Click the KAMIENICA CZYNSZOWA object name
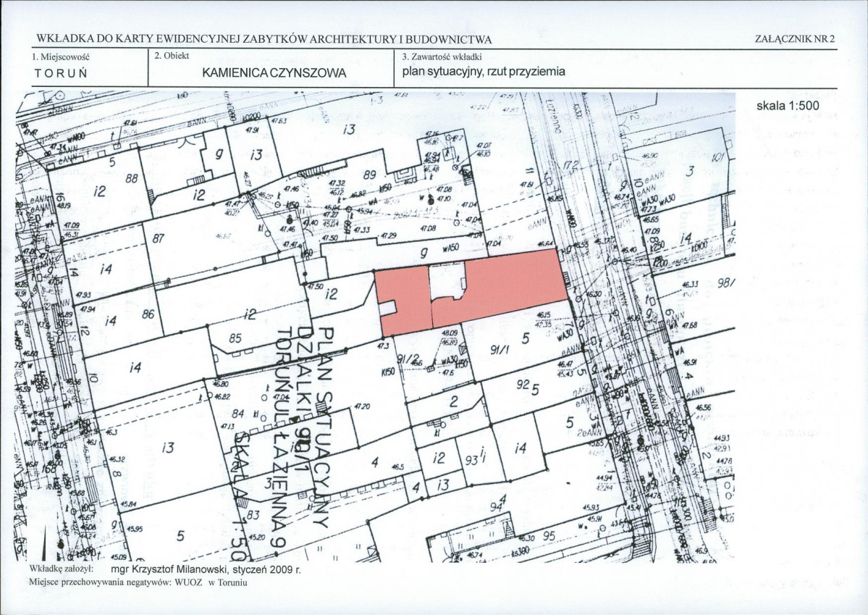 (x=274, y=73)
